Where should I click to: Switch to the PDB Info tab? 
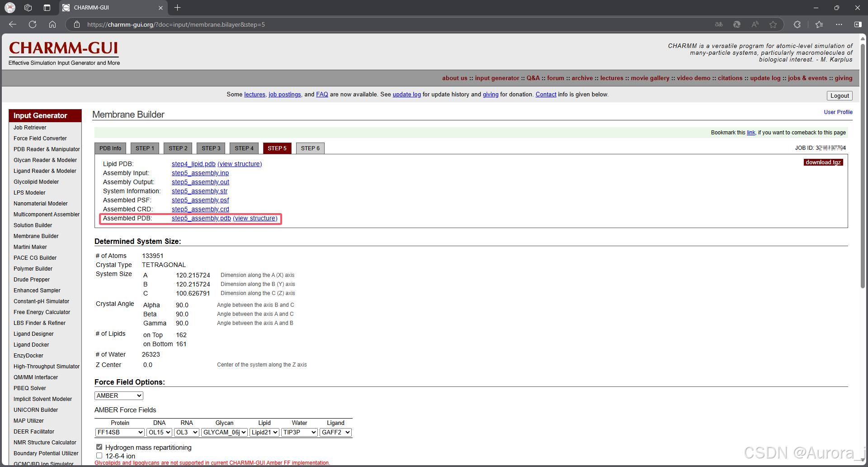coord(110,148)
